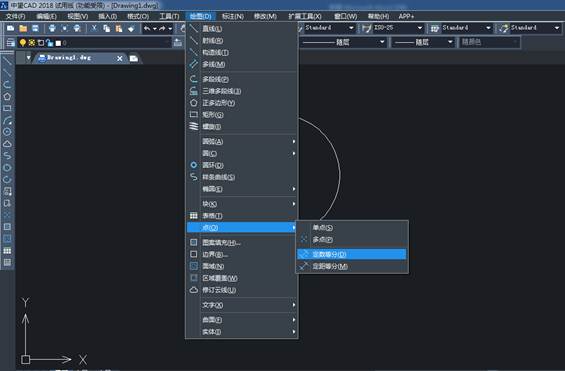Open the first ByLayer linetype dropdown

tap(343, 43)
